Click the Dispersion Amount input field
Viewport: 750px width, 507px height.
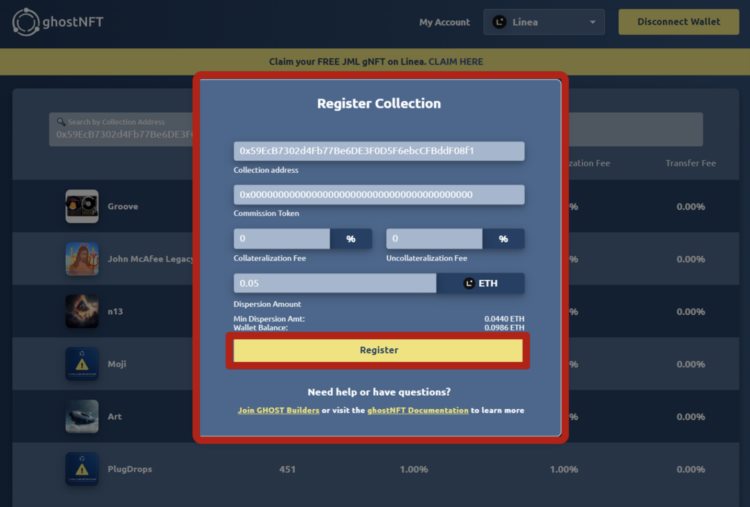(x=334, y=284)
